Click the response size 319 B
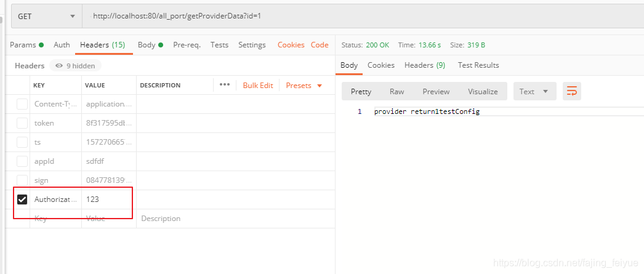The width and height of the screenshot is (644, 274). [x=476, y=45]
